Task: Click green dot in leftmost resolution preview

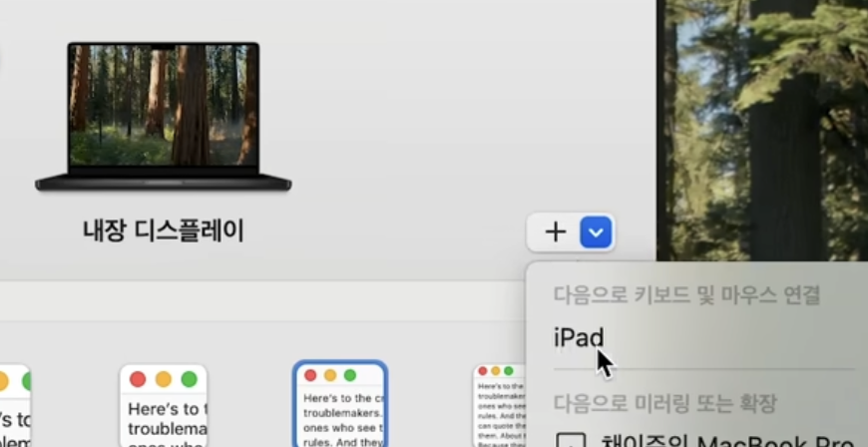Action: pyautogui.click(x=24, y=381)
